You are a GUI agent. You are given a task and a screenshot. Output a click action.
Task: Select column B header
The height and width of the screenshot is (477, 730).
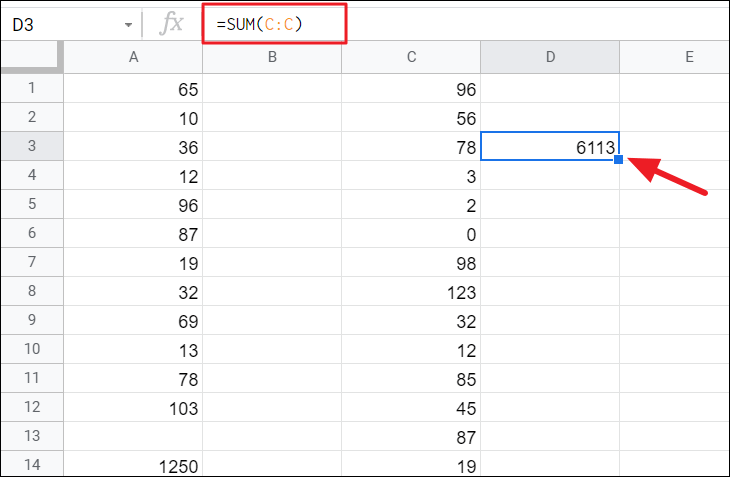(x=272, y=58)
